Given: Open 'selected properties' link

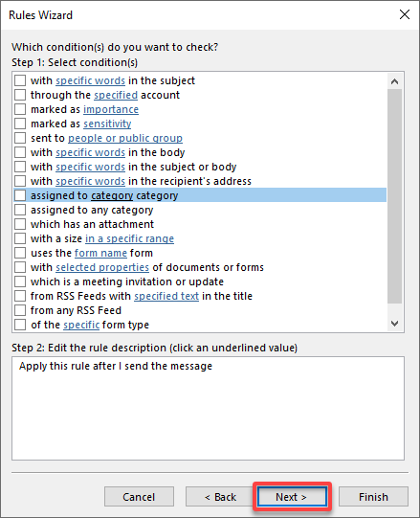Looking at the screenshot, I should pyautogui.click(x=102, y=267).
